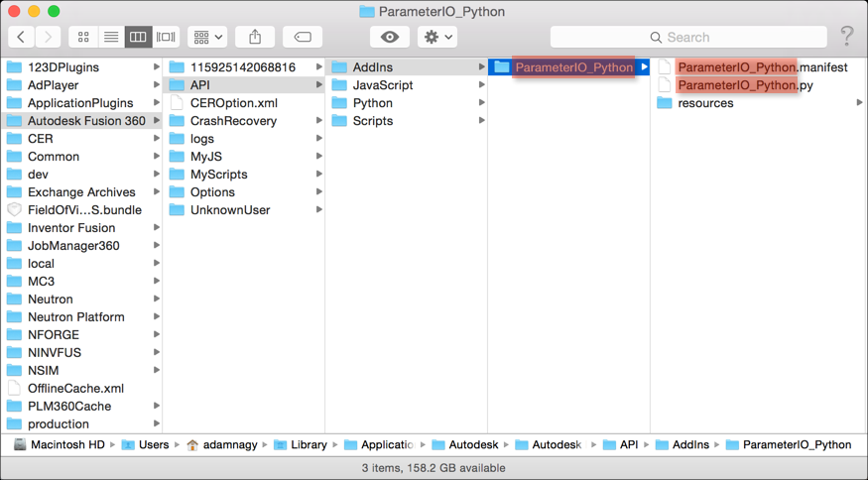
Task: Expand the resources folder arrow
Action: [859, 103]
